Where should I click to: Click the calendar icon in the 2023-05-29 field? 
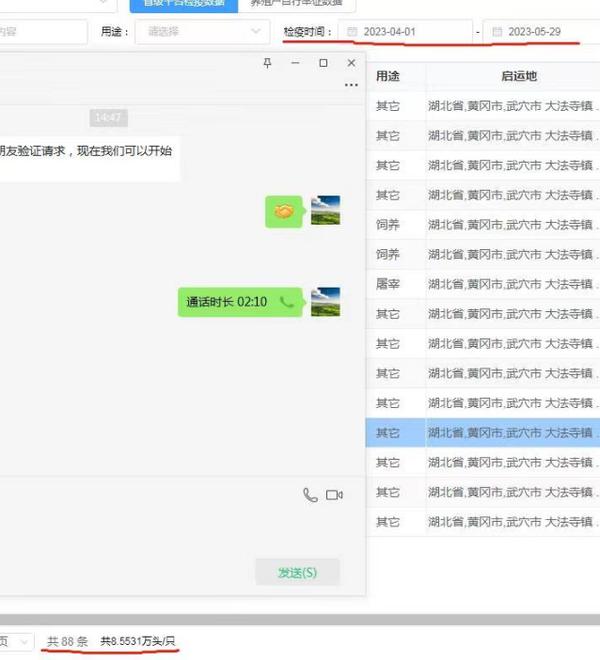tap(497, 32)
